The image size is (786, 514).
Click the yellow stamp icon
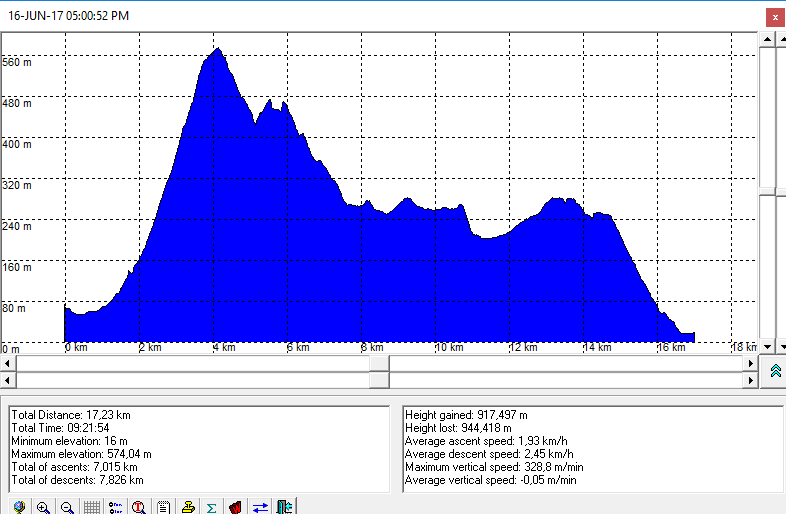[x=187, y=507]
